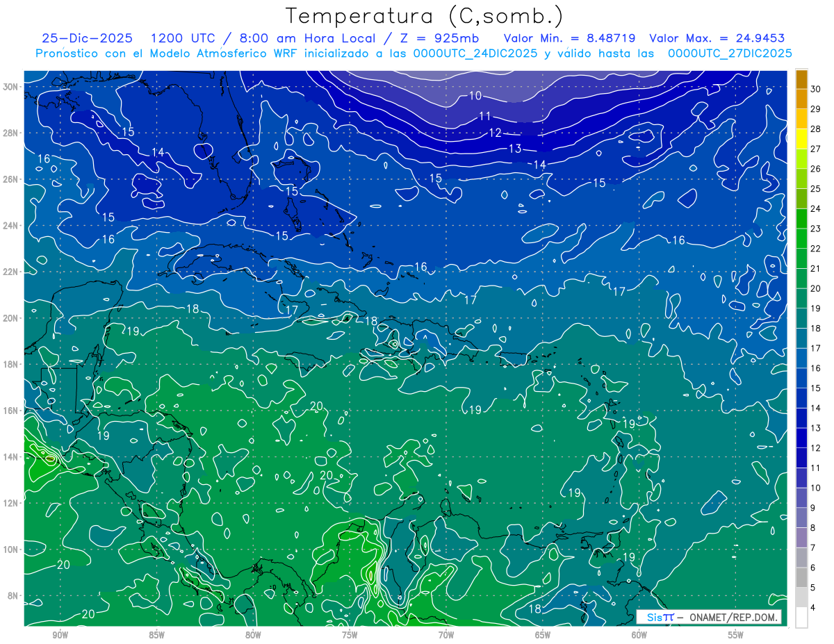Click the yellow color scale segment between 27 and 28
This screenshot has height=644, width=834.
(802, 138)
